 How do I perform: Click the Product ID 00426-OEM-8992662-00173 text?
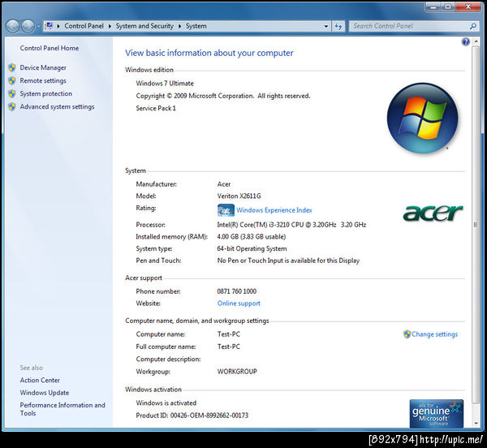[x=192, y=416]
